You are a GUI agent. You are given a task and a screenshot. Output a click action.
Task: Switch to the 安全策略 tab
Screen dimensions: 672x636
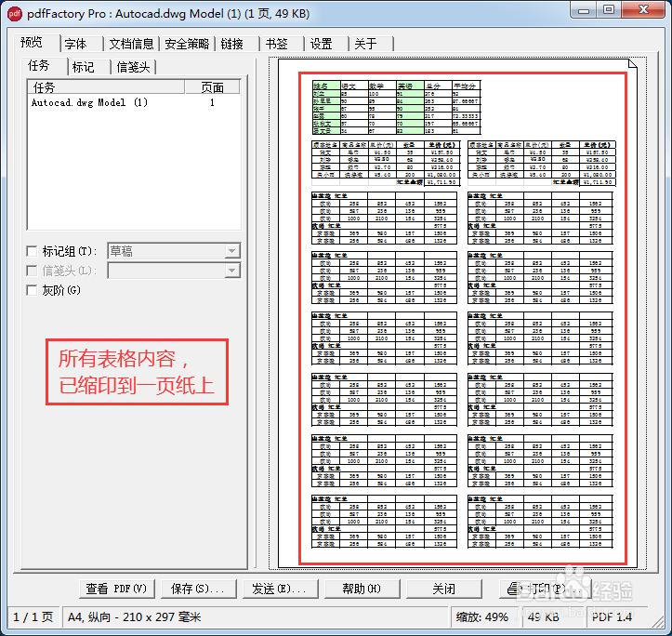click(187, 44)
